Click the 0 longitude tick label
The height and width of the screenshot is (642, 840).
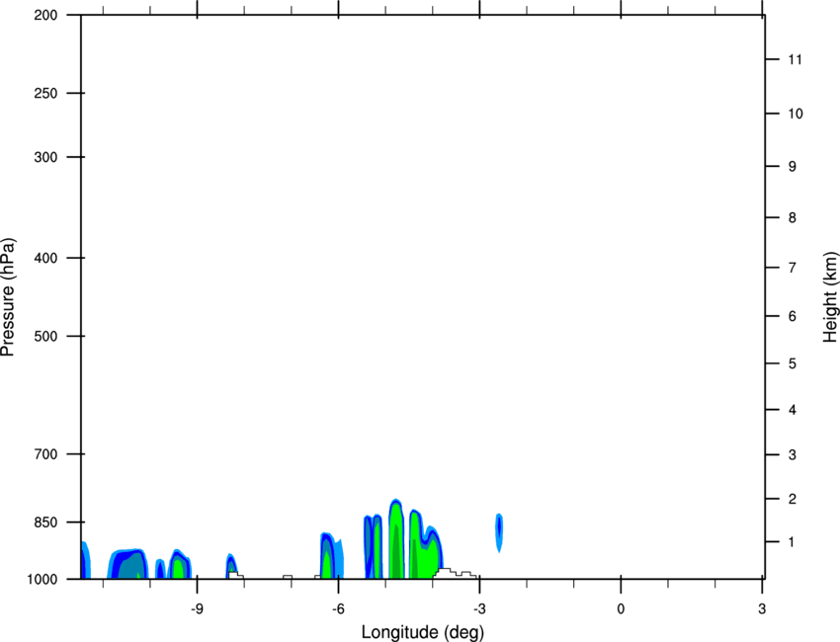[621, 609]
